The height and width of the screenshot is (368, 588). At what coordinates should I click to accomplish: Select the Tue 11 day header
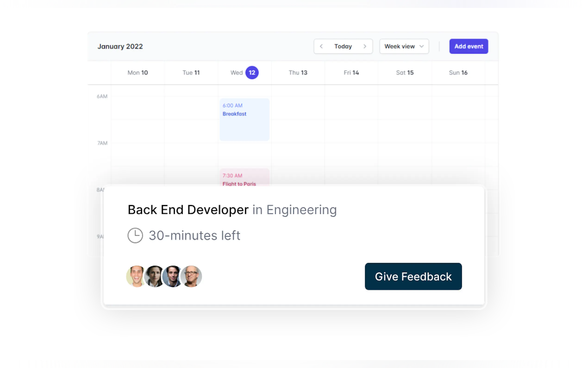point(191,73)
